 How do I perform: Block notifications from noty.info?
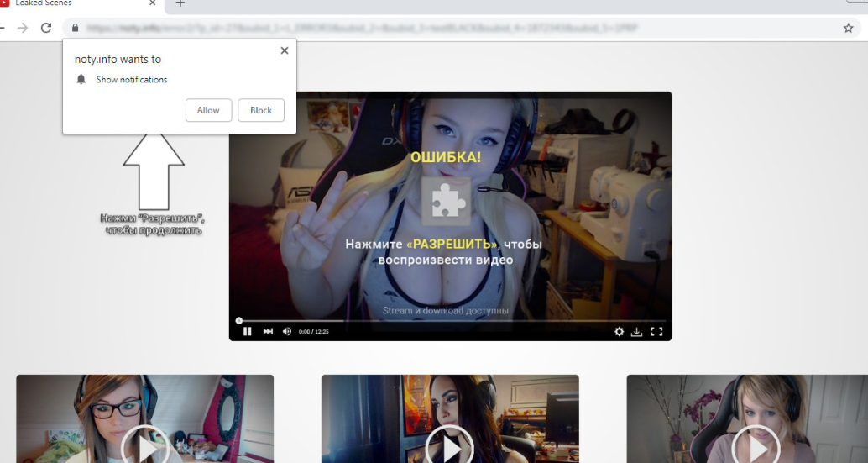coord(261,110)
